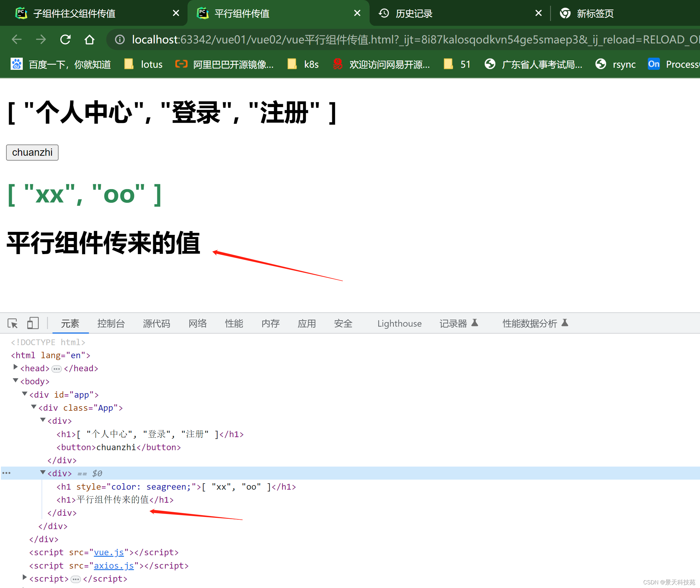Viewport: 700px width, 588px height.
Task: Collapse the div class="App" node
Action: tap(34, 406)
